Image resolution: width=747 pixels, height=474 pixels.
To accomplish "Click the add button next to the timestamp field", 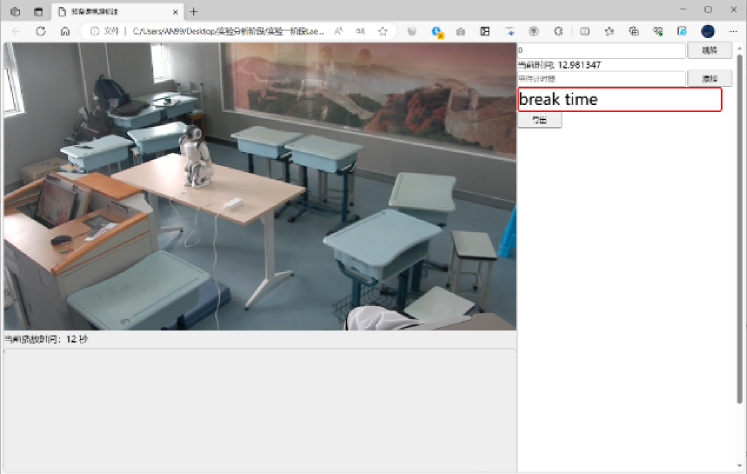I will [709, 78].
